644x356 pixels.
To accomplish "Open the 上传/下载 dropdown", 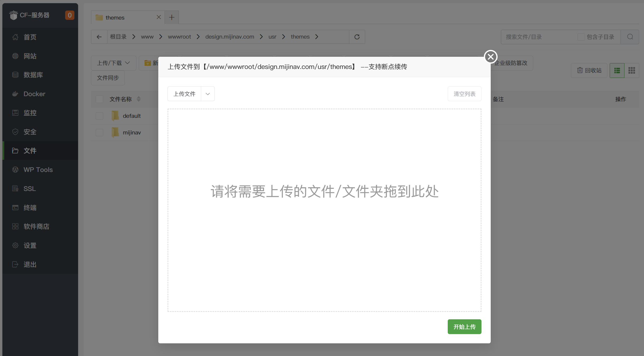I will pyautogui.click(x=113, y=63).
